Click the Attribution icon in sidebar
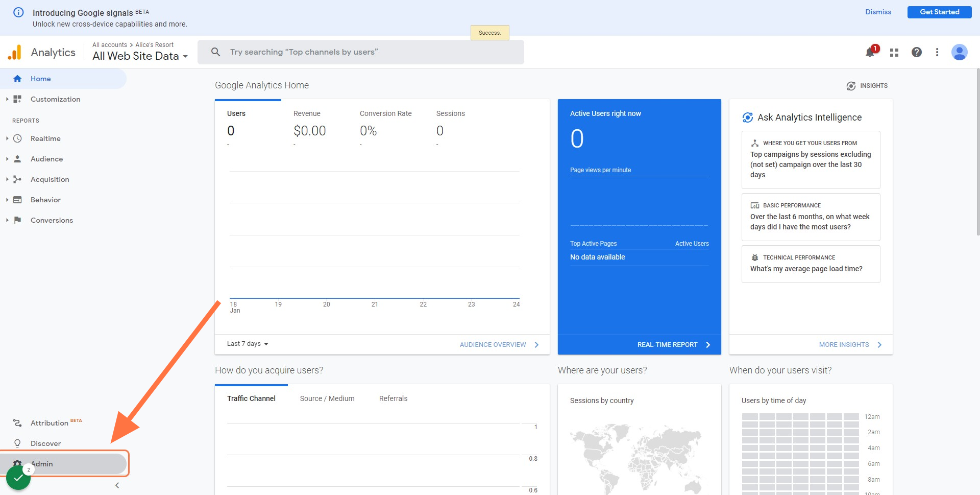This screenshot has width=980, height=495. click(x=17, y=423)
